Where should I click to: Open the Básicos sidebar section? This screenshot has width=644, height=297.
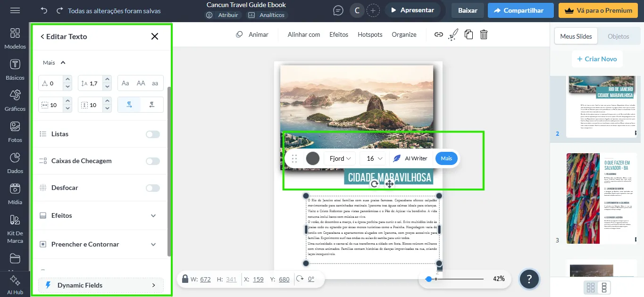click(x=15, y=69)
